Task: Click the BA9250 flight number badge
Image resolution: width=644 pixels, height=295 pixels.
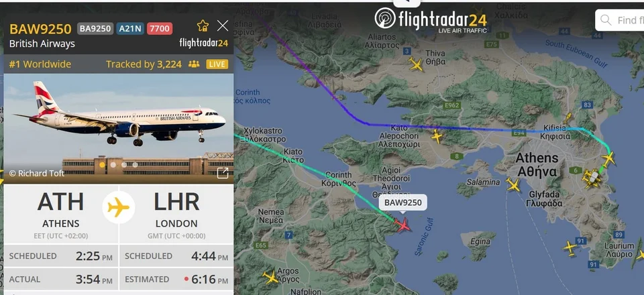Action: tap(95, 28)
